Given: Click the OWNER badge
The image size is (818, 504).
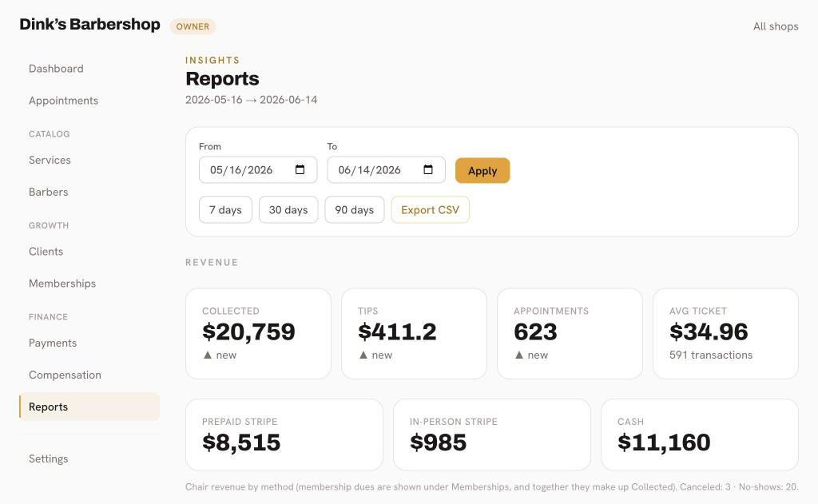Looking at the screenshot, I should [193, 26].
